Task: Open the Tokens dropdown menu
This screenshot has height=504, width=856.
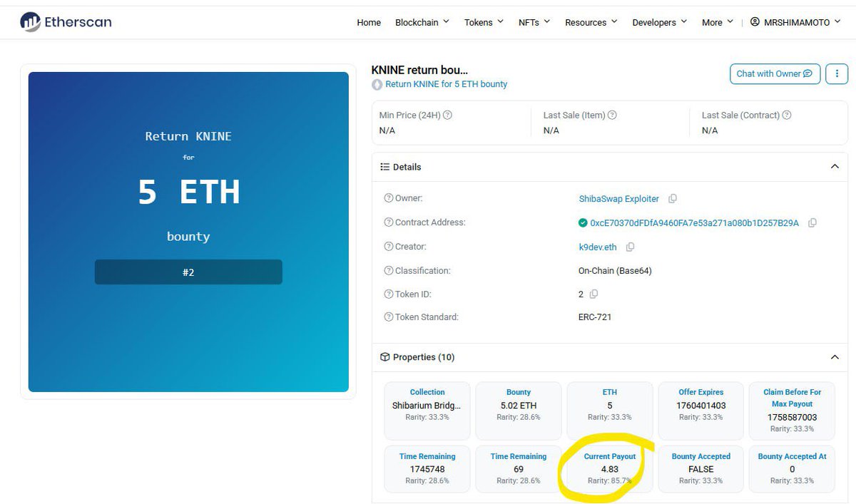Action: tap(484, 22)
